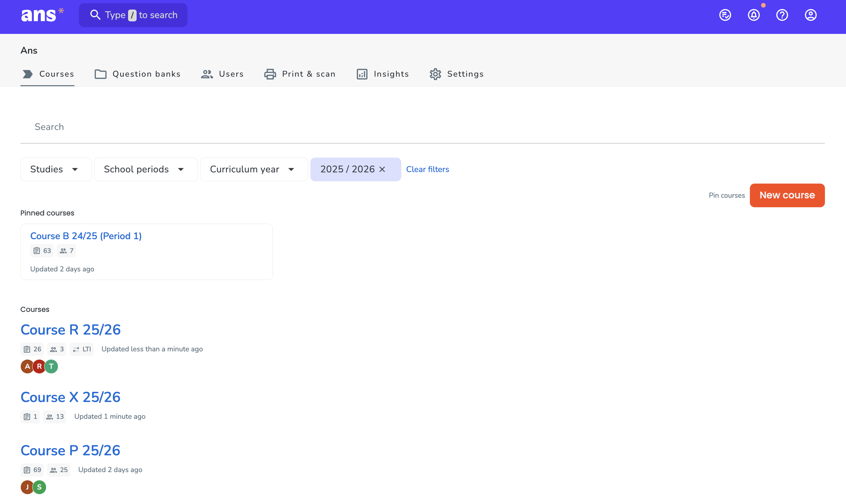846x504 pixels.
Task: Open the user profile account icon
Action: [x=811, y=15]
